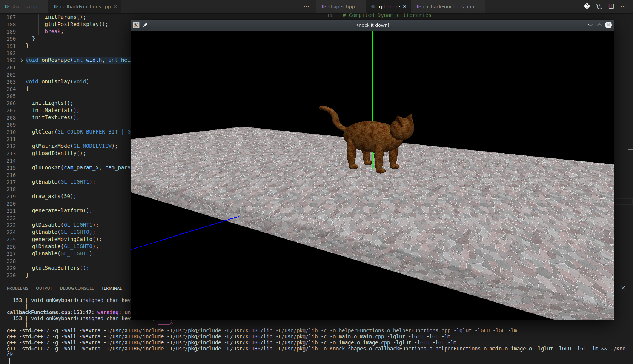Select the TERMINAL panel tab
The height and width of the screenshot is (364, 633).
click(112, 288)
